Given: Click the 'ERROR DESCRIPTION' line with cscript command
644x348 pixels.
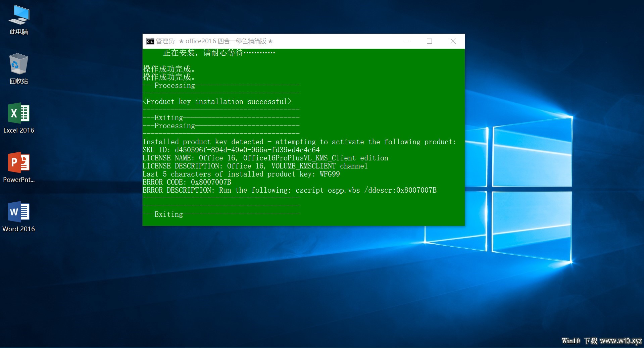Looking at the screenshot, I should click(290, 190).
